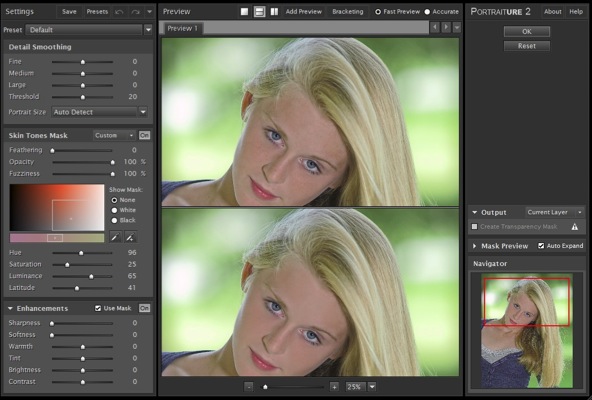Click the Save settings button
592x400 pixels.
[69, 12]
